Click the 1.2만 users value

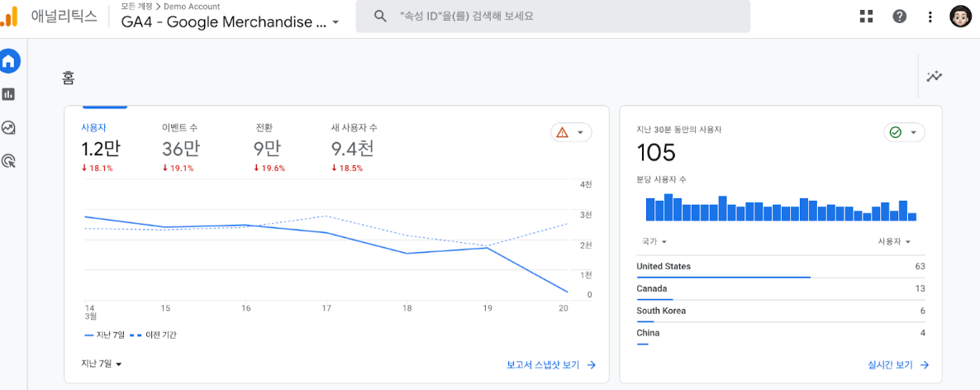point(101,149)
